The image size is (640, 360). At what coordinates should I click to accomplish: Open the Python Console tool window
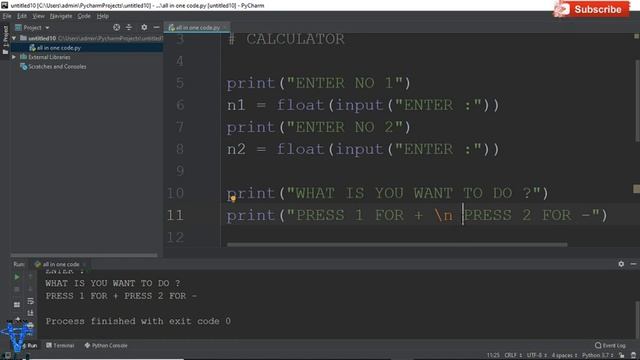click(x=106, y=346)
